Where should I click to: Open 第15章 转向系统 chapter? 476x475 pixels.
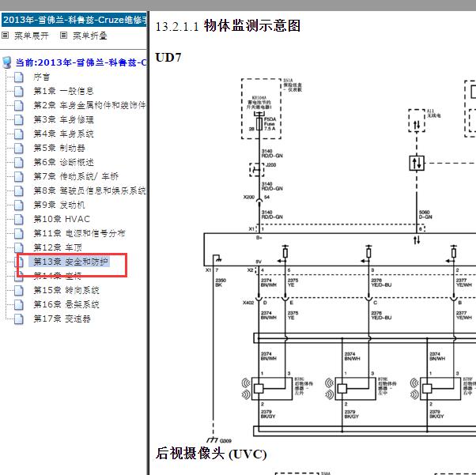click(x=66, y=291)
